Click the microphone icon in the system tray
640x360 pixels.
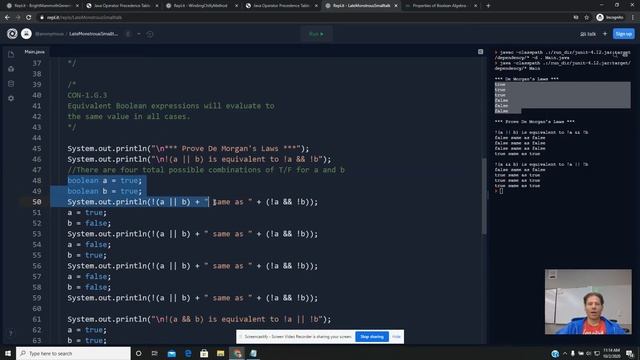coord(573,353)
